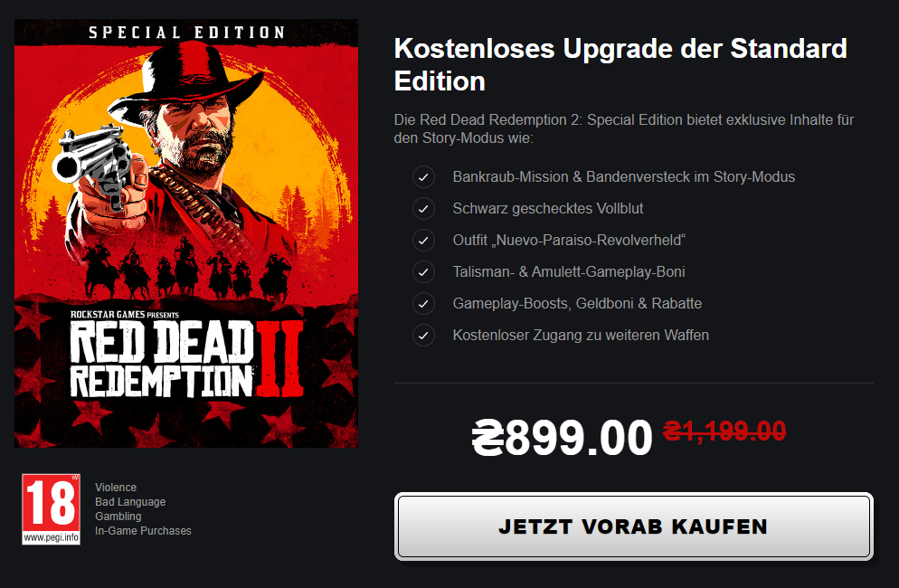
Task: Click the checkmark next to Bankraub-Mission
Action: (423, 177)
